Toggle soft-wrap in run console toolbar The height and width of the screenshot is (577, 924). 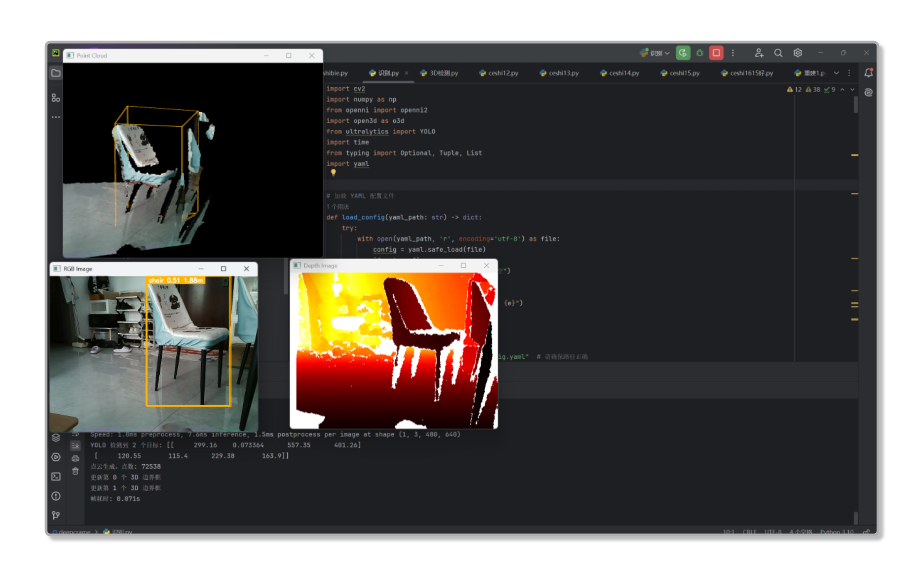(76, 435)
